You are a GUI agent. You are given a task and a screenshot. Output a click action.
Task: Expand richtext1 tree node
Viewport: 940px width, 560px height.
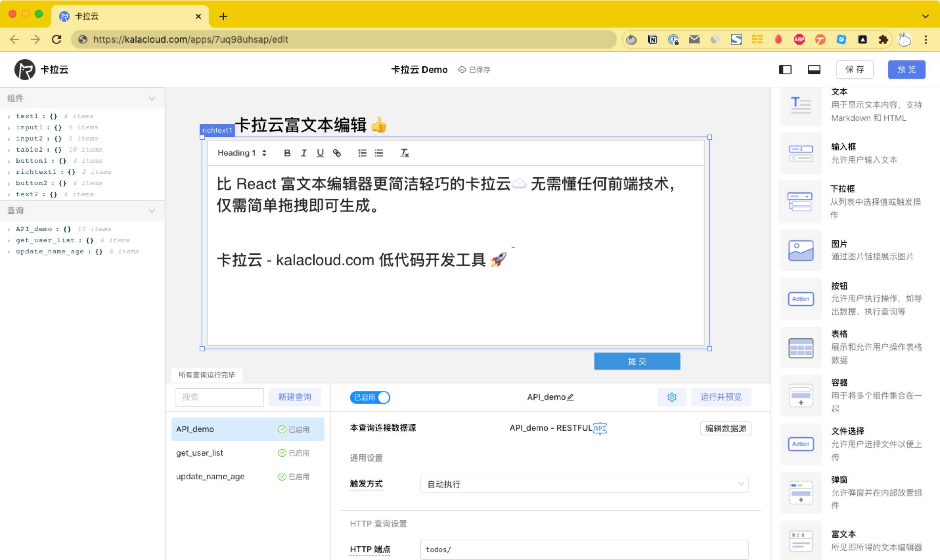(9, 172)
